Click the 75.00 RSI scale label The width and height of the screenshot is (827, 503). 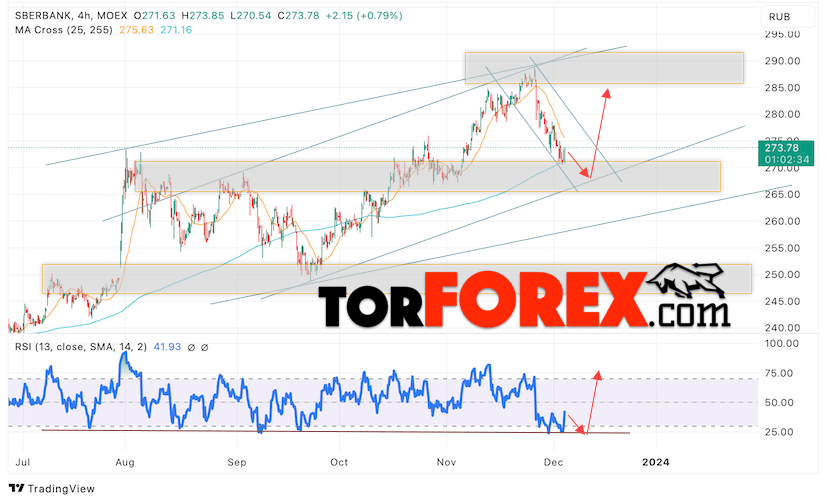point(780,373)
